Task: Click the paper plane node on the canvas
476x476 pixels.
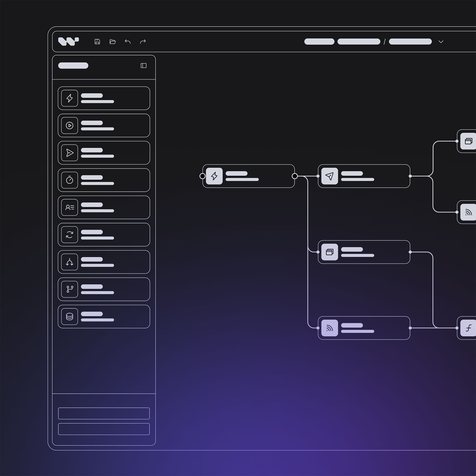Action: (x=364, y=176)
